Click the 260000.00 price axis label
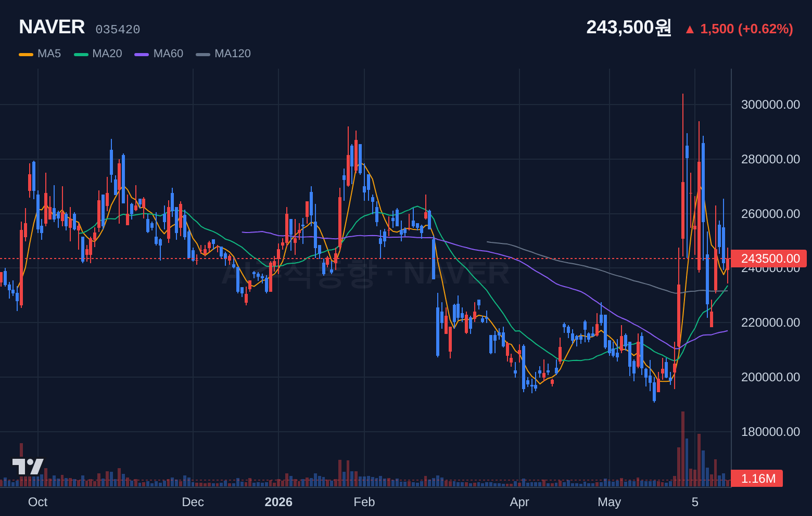Image resolution: width=812 pixels, height=516 pixels. point(770,214)
